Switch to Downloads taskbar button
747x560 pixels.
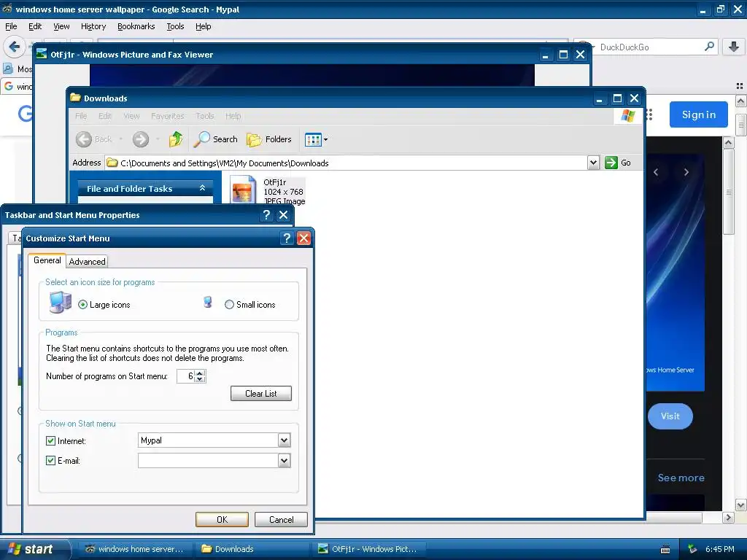click(253, 549)
